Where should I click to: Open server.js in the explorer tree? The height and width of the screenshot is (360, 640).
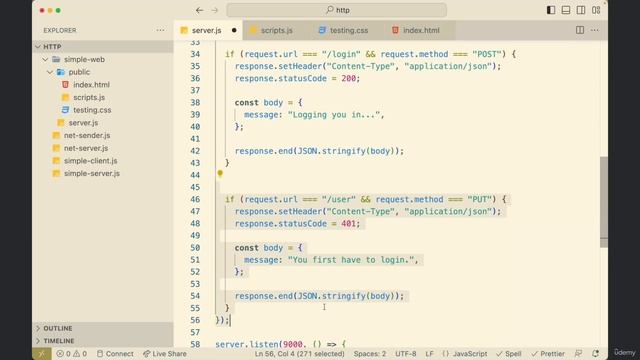pos(83,123)
